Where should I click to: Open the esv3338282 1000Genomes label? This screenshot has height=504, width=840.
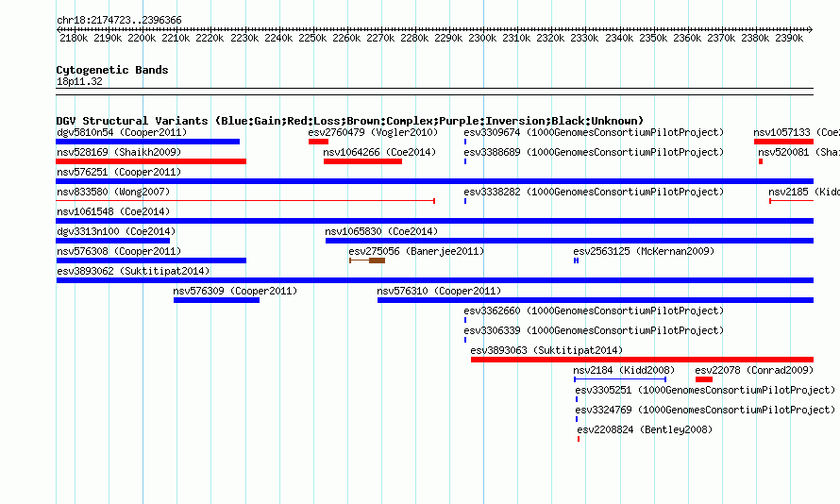[x=594, y=192]
